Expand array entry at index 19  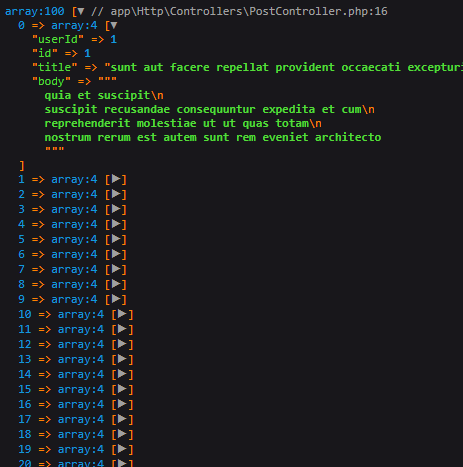click(x=123, y=449)
